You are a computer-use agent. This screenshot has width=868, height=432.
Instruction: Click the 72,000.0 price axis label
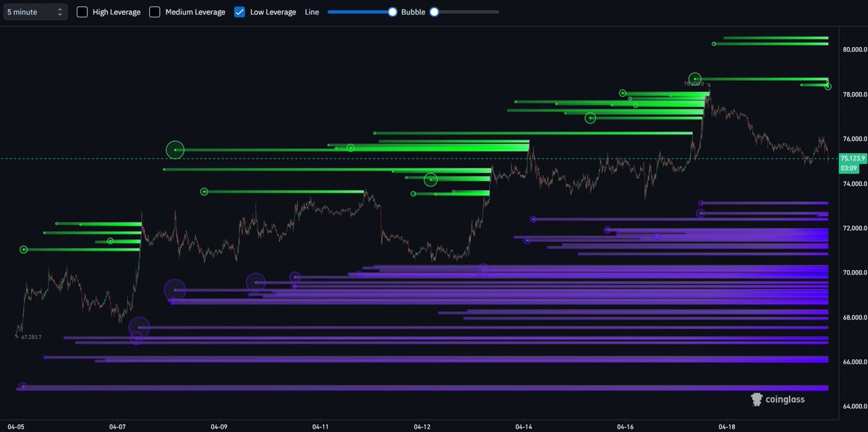(x=854, y=229)
